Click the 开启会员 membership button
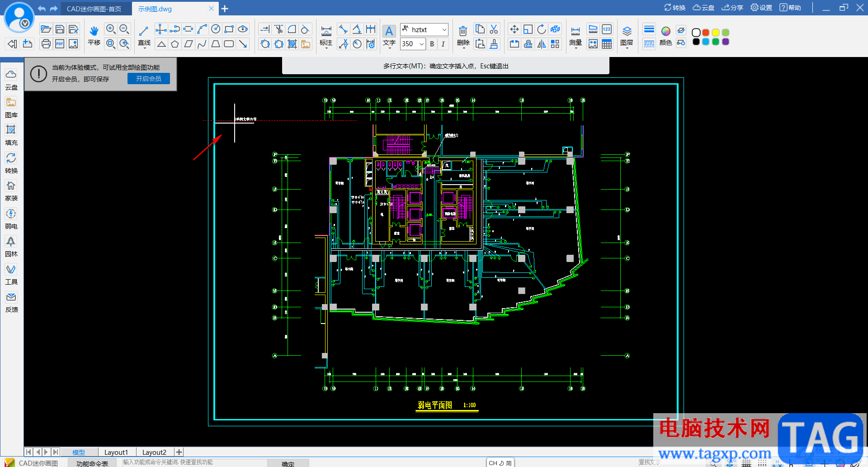 click(149, 78)
